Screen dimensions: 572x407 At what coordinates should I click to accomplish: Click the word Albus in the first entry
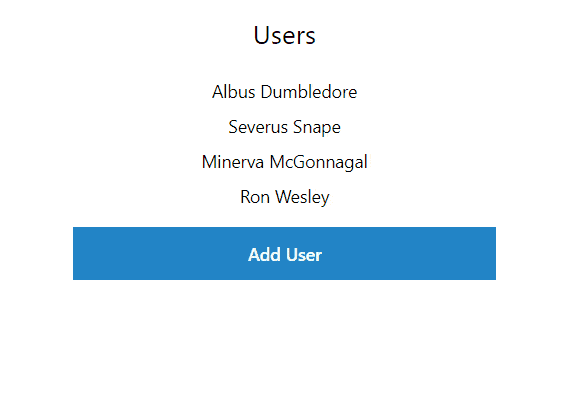pyautogui.click(x=233, y=92)
